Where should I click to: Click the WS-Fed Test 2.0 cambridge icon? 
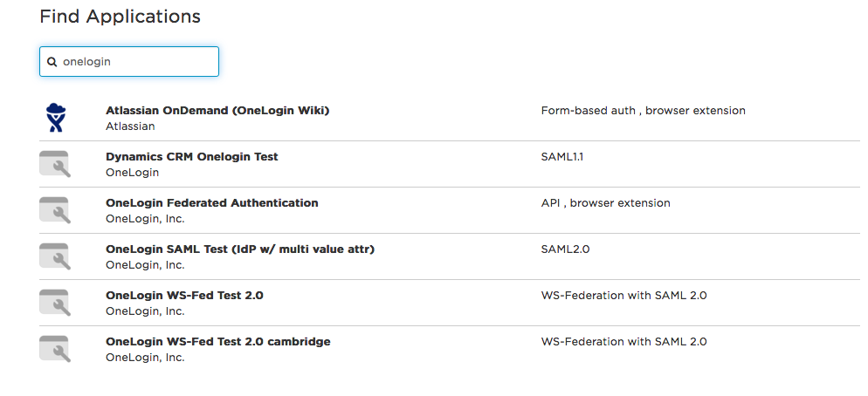[56, 349]
